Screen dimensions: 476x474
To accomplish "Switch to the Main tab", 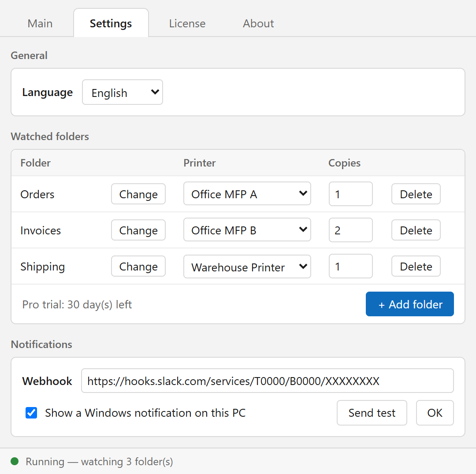I will pos(40,23).
